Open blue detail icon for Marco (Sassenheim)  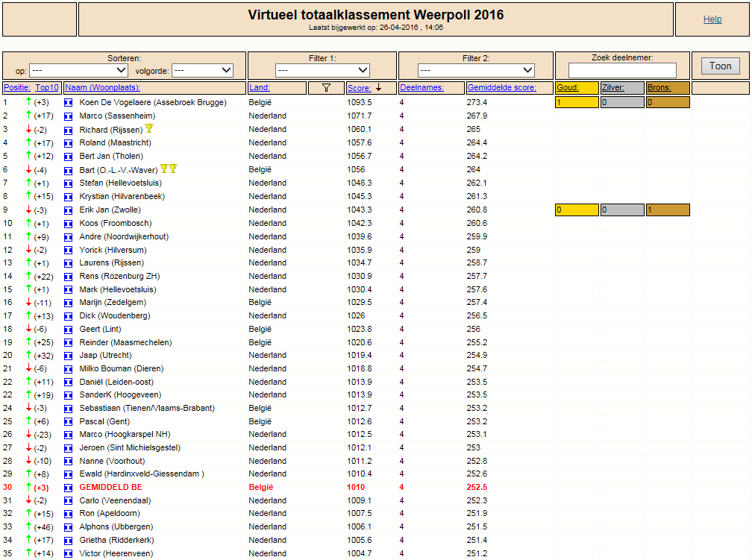click(68, 116)
